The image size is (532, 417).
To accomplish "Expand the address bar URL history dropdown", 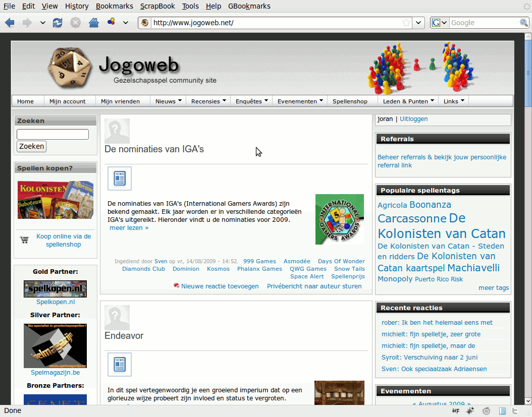I will [x=418, y=23].
